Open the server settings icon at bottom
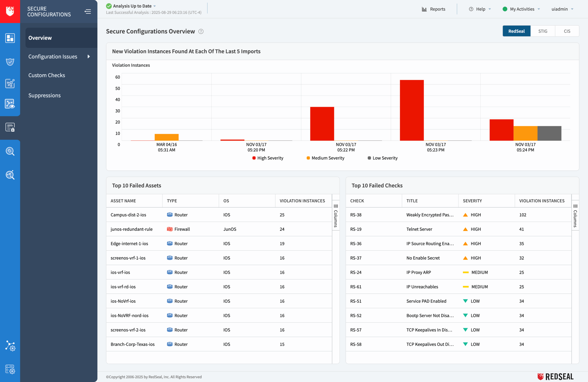588x382 pixels. (x=10, y=369)
